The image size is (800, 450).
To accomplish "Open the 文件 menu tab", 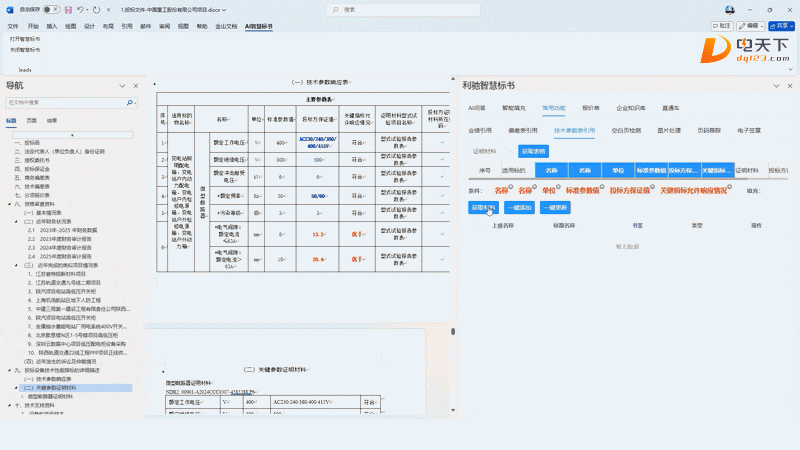I will coord(13,26).
